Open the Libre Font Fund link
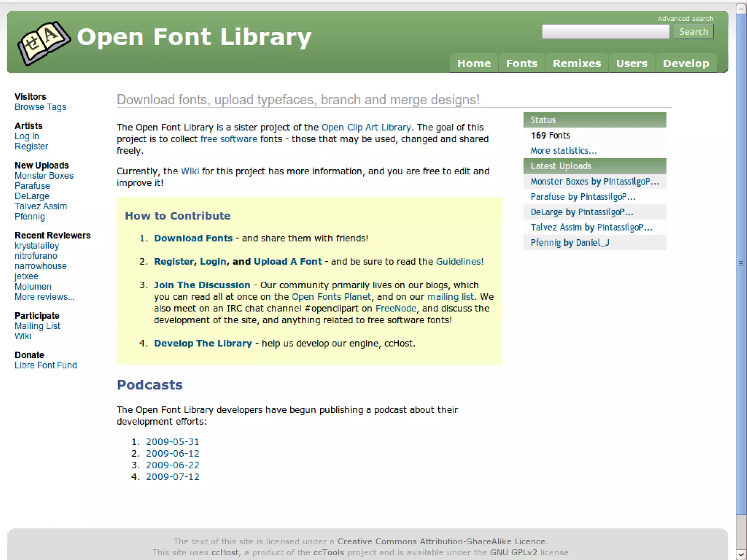The image size is (747, 560). pyautogui.click(x=46, y=366)
